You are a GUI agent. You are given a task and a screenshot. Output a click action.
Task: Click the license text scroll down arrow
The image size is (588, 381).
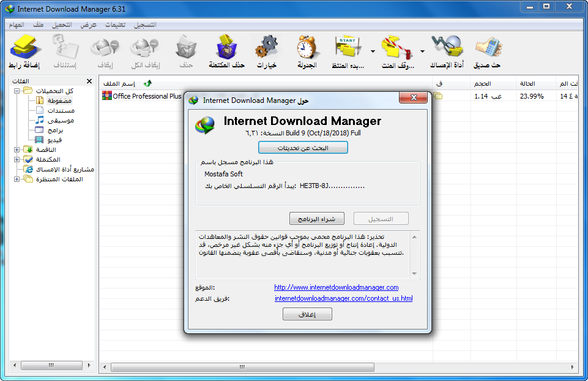coord(414,274)
